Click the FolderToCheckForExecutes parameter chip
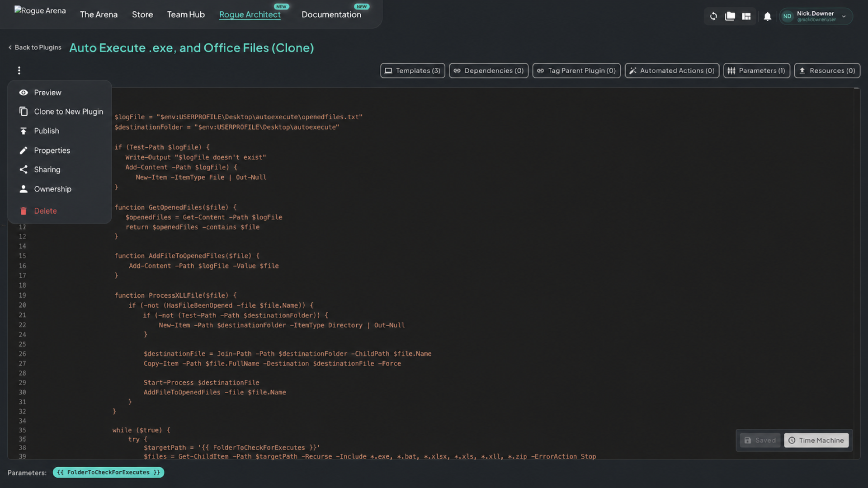This screenshot has width=868, height=488. 108,472
